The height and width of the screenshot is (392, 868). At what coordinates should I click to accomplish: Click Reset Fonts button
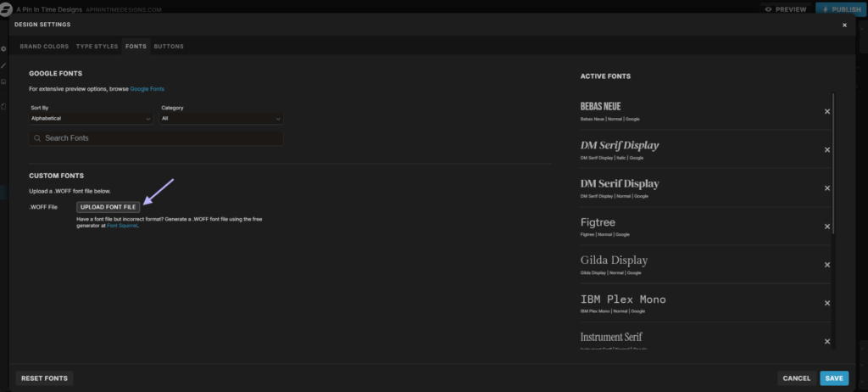point(44,378)
